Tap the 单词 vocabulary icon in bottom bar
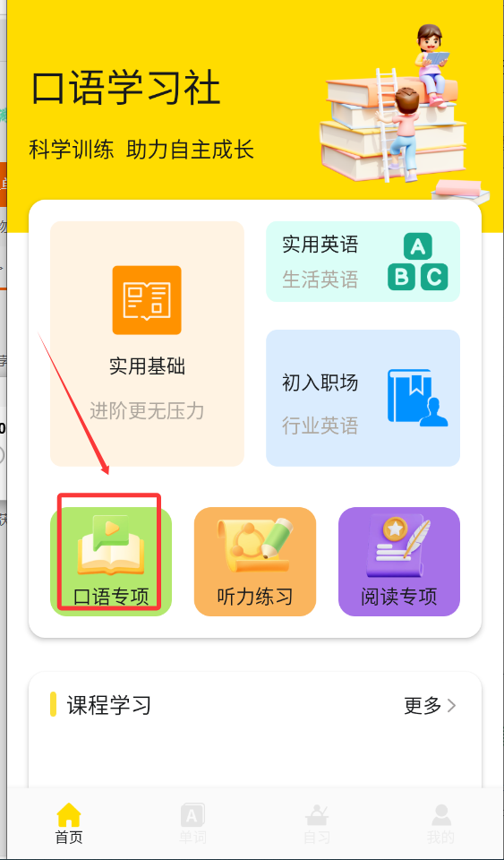This screenshot has width=504, height=860. point(192,815)
